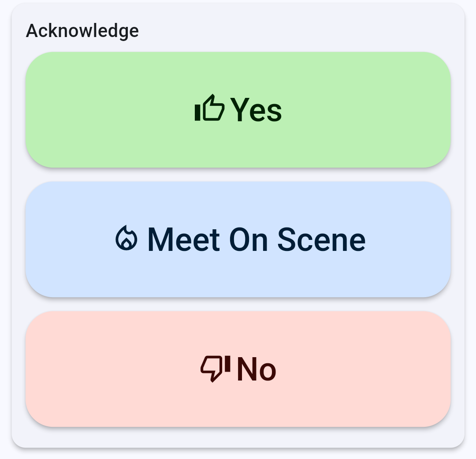Respond with Meet On Scene

pos(238,239)
